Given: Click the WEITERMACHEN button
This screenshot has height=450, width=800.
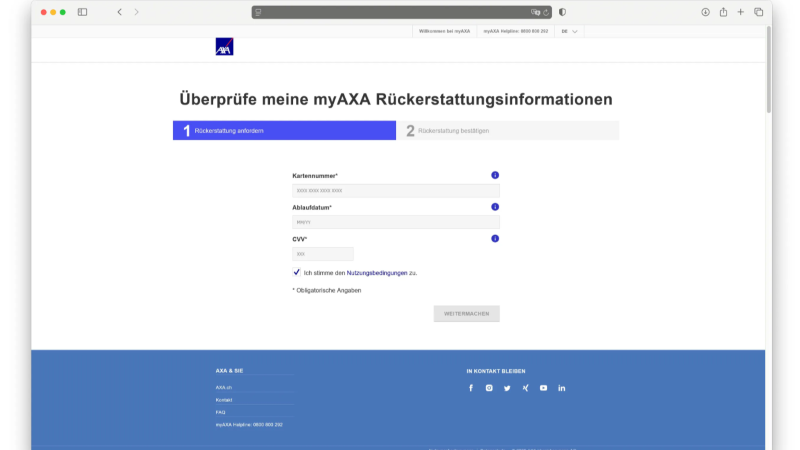Looking at the screenshot, I should click(466, 313).
